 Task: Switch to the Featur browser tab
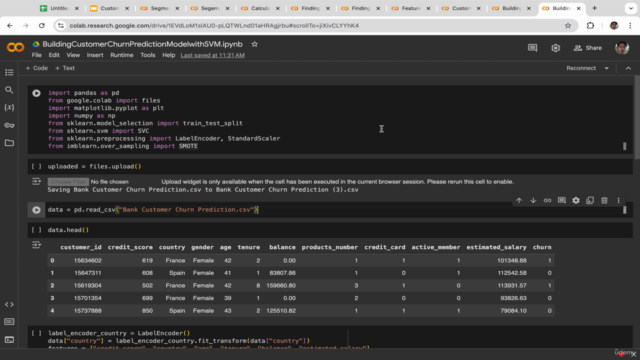pyautogui.click(x=411, y=8)
